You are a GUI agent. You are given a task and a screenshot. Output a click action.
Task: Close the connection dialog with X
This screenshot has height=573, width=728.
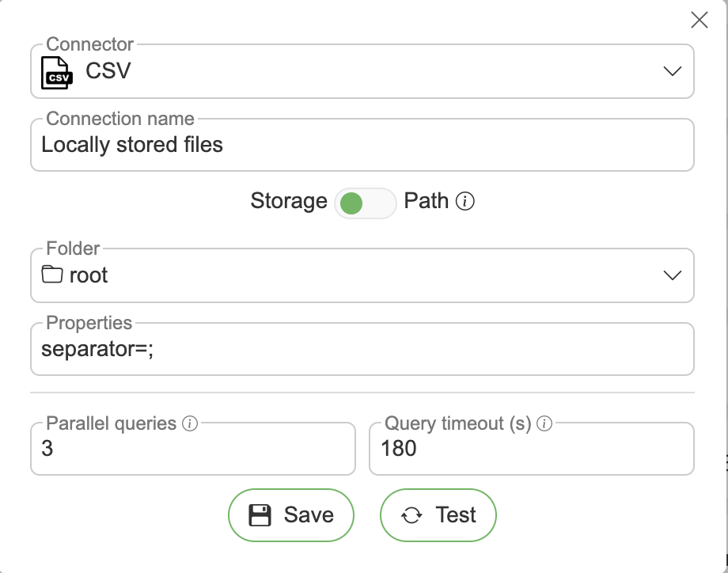tap(700, 21)
